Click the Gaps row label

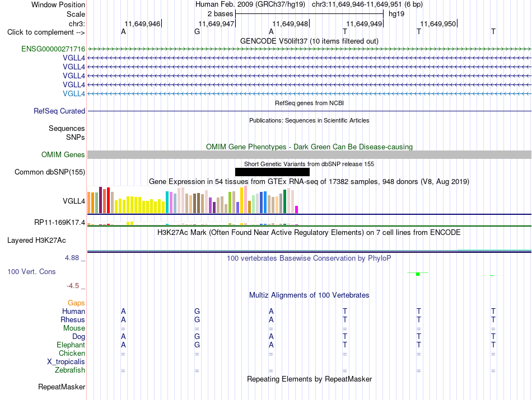tap(76, 303)
